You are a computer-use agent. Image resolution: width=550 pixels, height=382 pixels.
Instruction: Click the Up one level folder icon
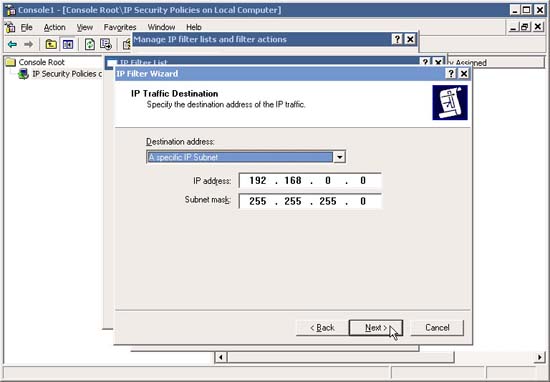click(x=51, y=44)
